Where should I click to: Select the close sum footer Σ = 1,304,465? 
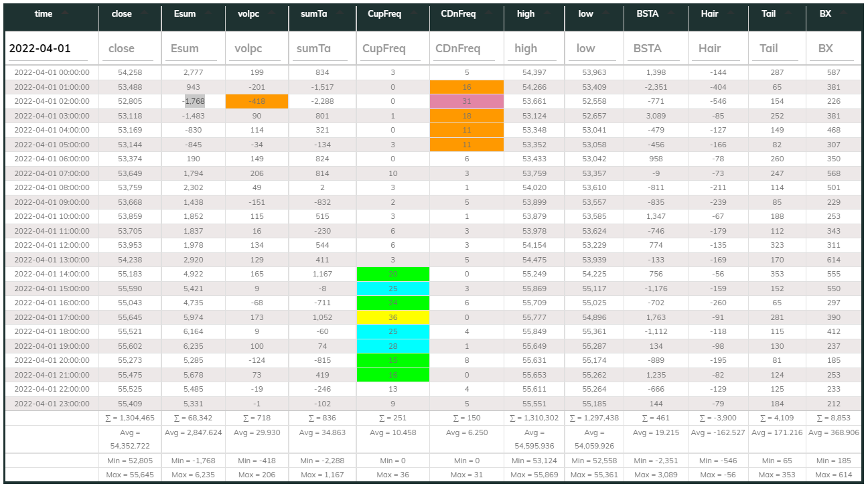tap(130, 418)
